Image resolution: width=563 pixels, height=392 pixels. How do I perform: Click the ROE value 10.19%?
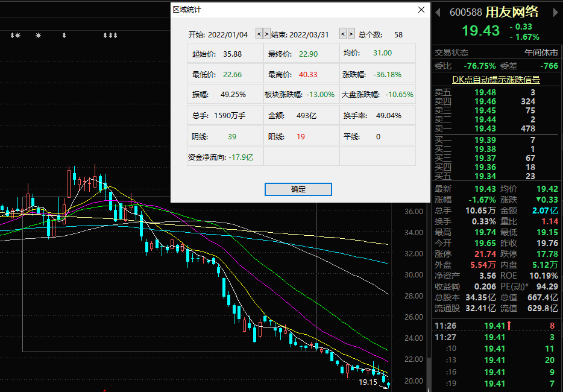544,276
